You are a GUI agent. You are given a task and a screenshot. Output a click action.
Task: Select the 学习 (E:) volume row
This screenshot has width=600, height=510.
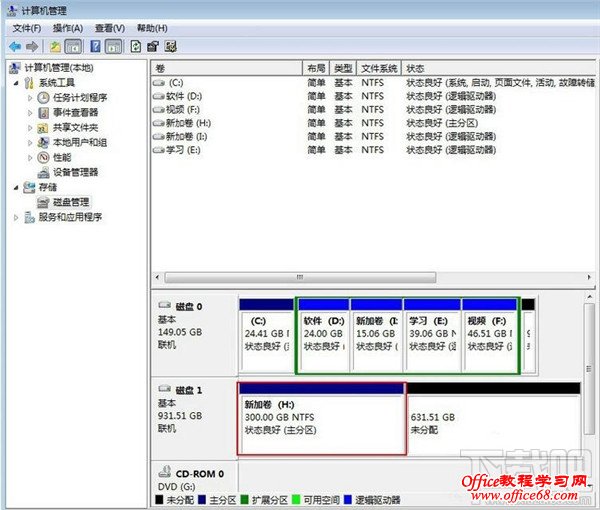click(x=373, y=150)
